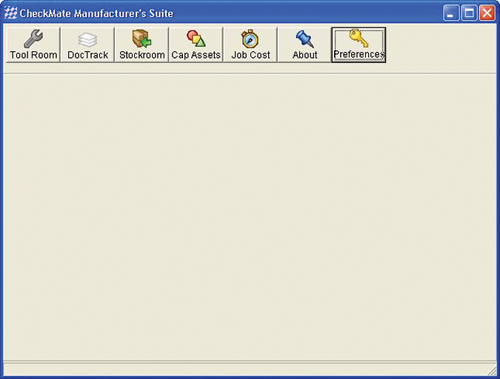This screenshot has height=379, width=500.
Task: Click the CheckMate title bar app icon
Action: (11, 13)
